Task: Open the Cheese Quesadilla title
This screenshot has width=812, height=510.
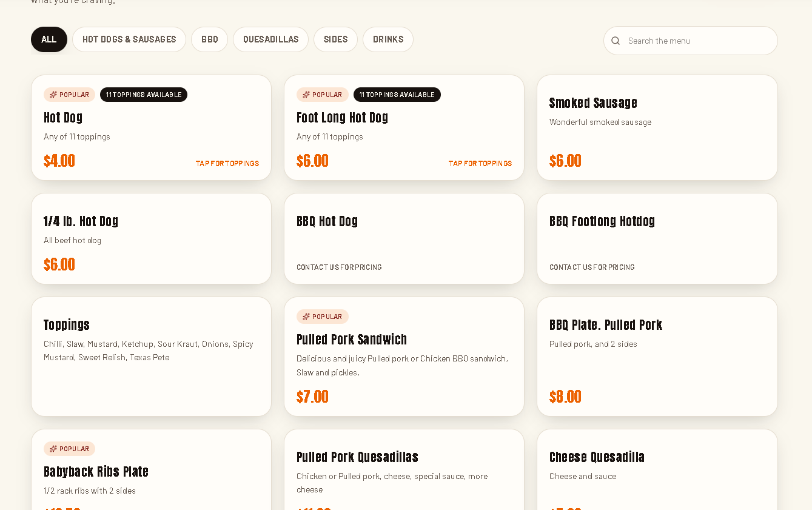Action: tap(597, 457)
